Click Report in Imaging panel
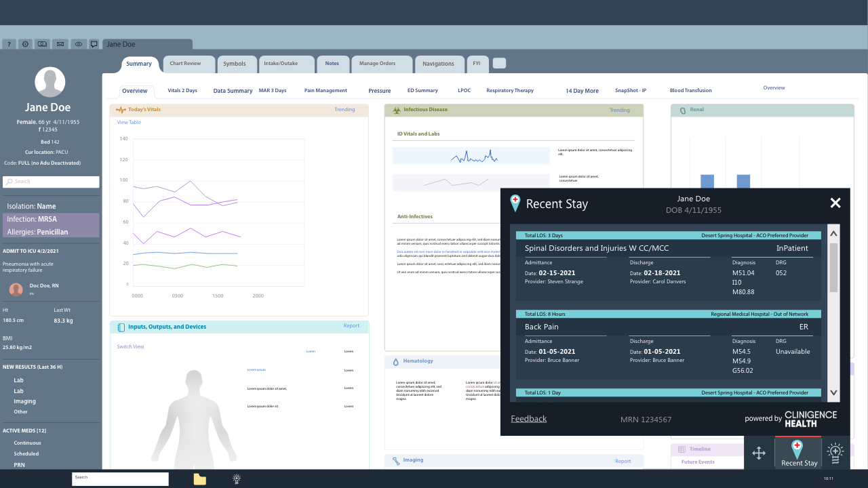 coord(623,462)
